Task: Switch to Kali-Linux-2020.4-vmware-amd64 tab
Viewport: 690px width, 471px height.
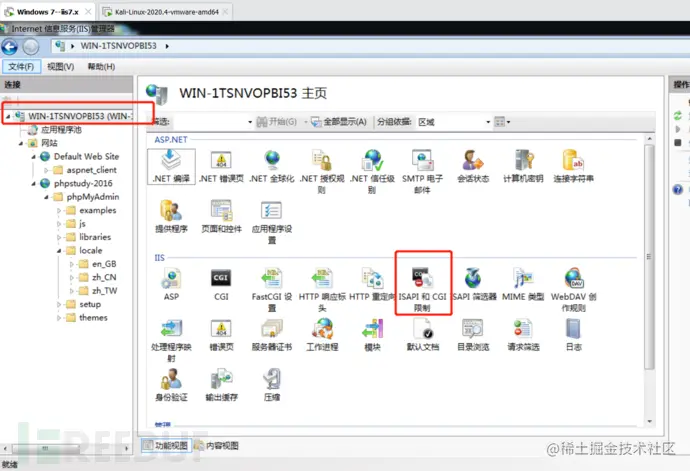Action: [165, 12]
